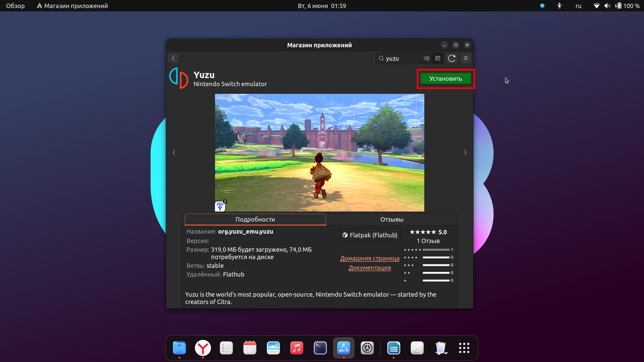Click the blue tray indicator icon

pyautogui.click(x=542, y=6)
